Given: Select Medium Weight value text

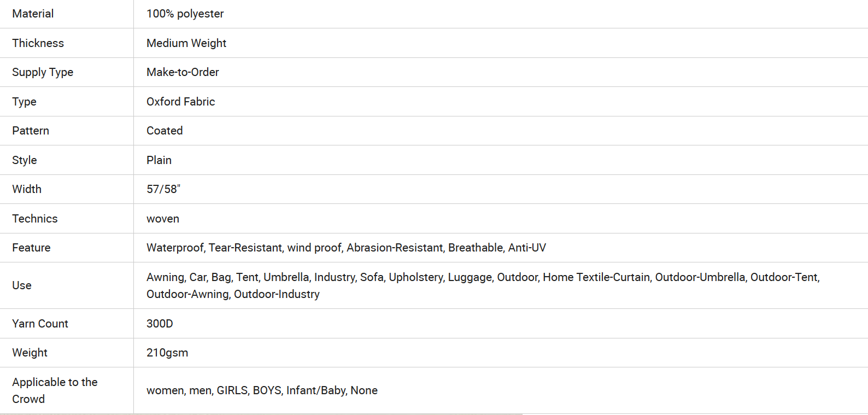Looking at the screenshot, I should 186,43.
